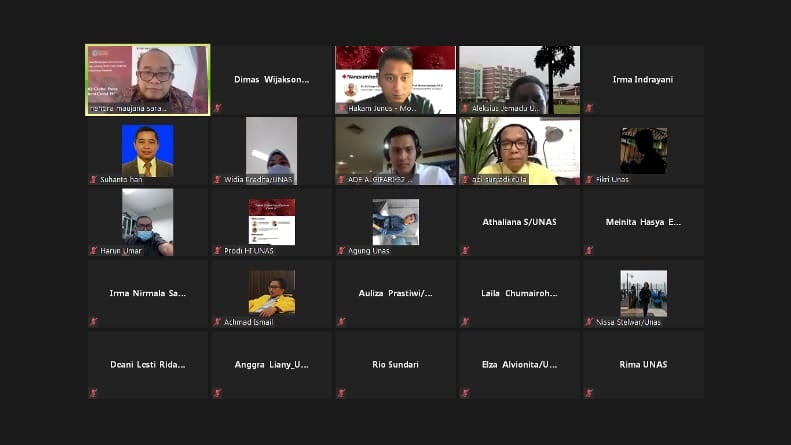Click muted mic icon on Rio Sundari tile
Viewport: 791px width, 445px height.
(x=342, y=393)
